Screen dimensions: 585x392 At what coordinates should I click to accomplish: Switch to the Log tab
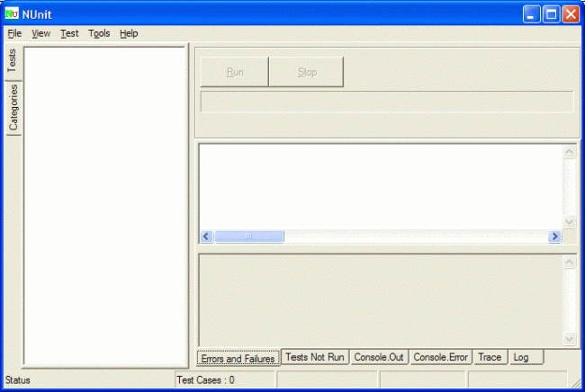(x=526, y=357)
